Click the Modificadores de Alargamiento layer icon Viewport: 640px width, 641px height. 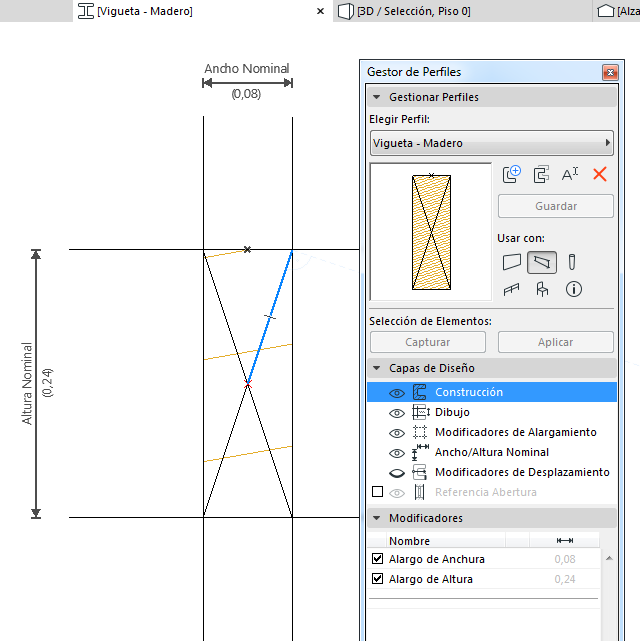coord(420,432)
